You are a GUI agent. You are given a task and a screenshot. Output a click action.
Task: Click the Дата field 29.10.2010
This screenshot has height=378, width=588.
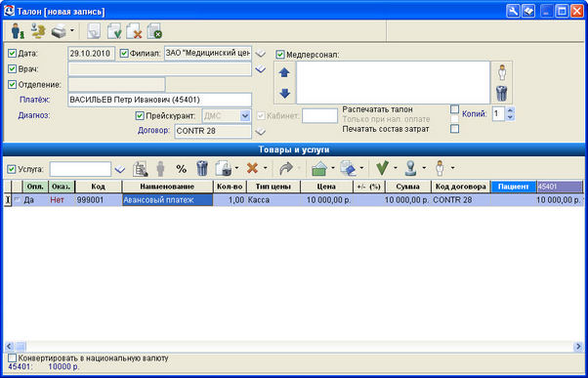(92, 54)
